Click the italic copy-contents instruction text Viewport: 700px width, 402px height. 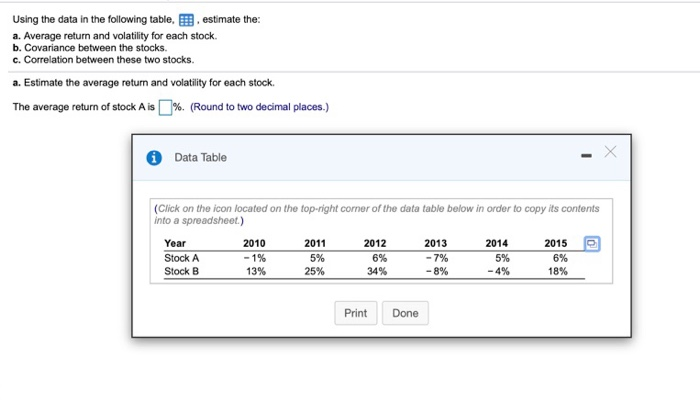(x=377, y=214)
